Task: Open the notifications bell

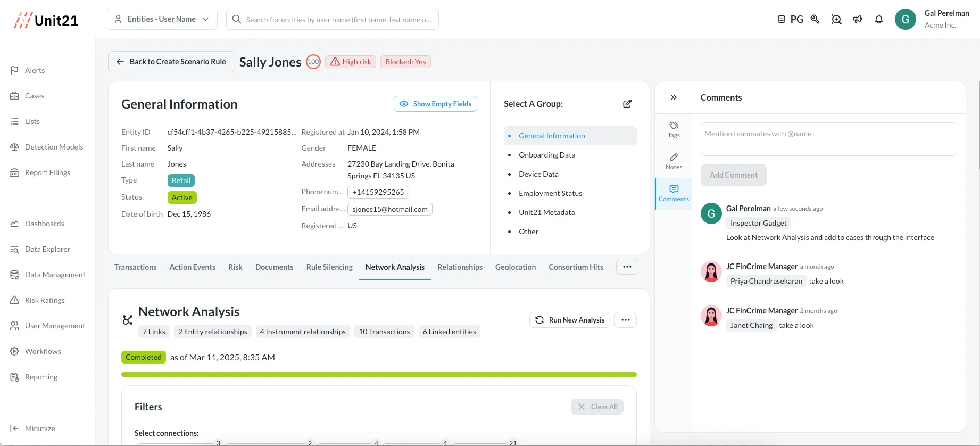Action: click(x=879, y=19)
